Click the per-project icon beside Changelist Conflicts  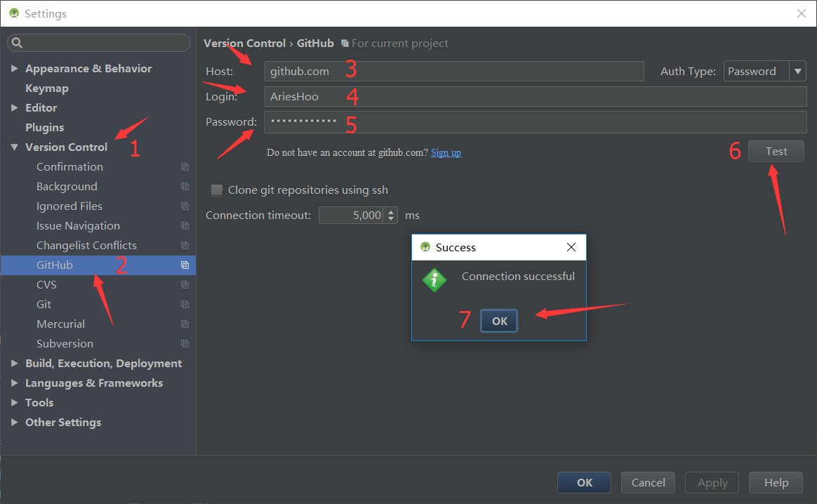(x=185, y=246)
